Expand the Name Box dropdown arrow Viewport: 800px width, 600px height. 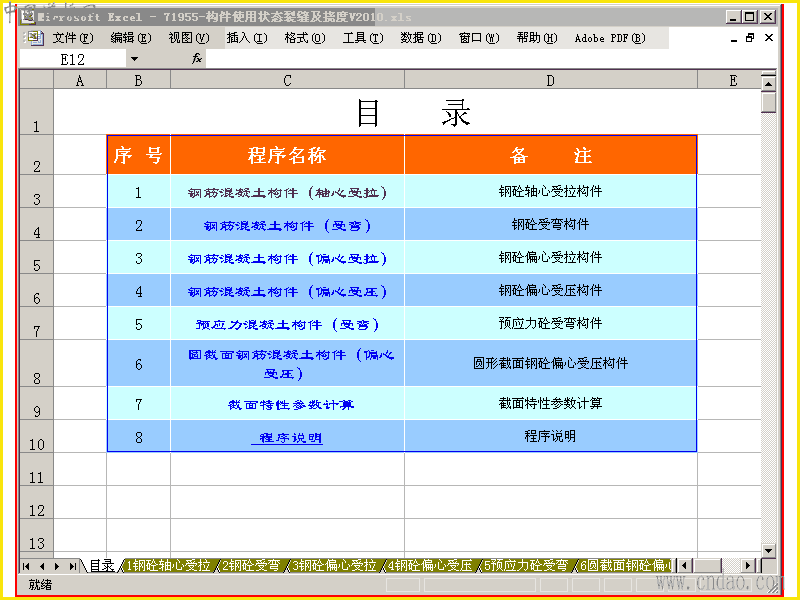pyautogui.click(x=134, y=59)
